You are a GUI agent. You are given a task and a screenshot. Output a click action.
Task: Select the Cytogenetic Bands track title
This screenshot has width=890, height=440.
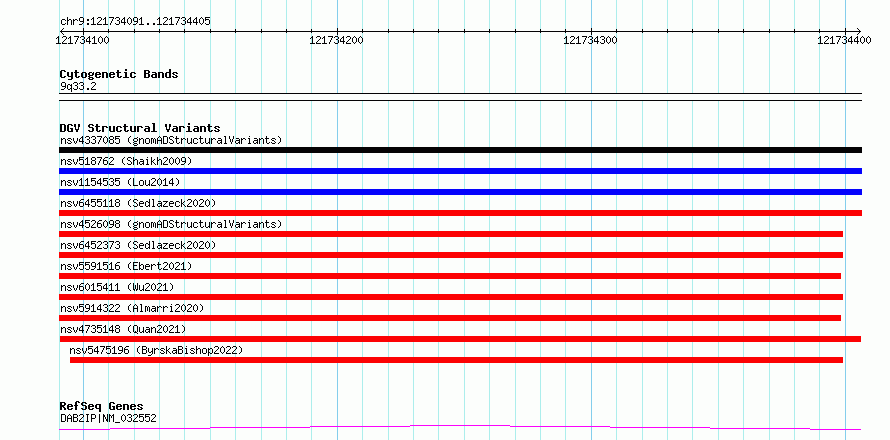point(119,74)
